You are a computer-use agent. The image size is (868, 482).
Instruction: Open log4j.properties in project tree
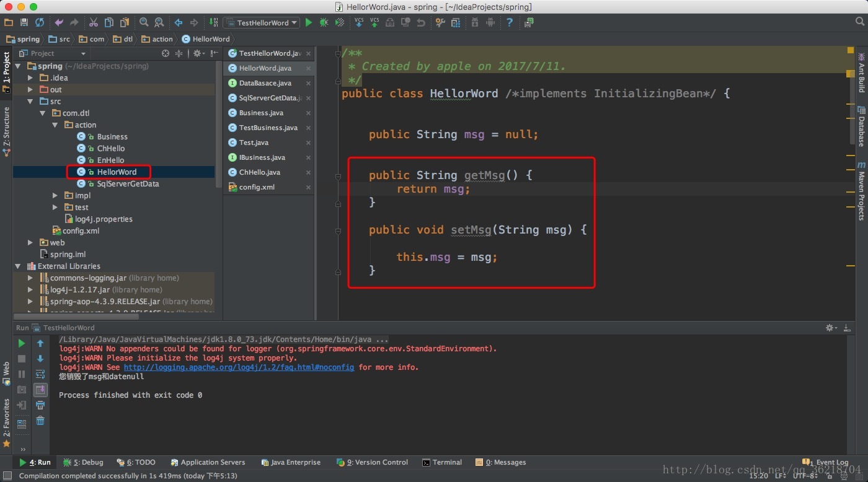(x=104, y=219)
